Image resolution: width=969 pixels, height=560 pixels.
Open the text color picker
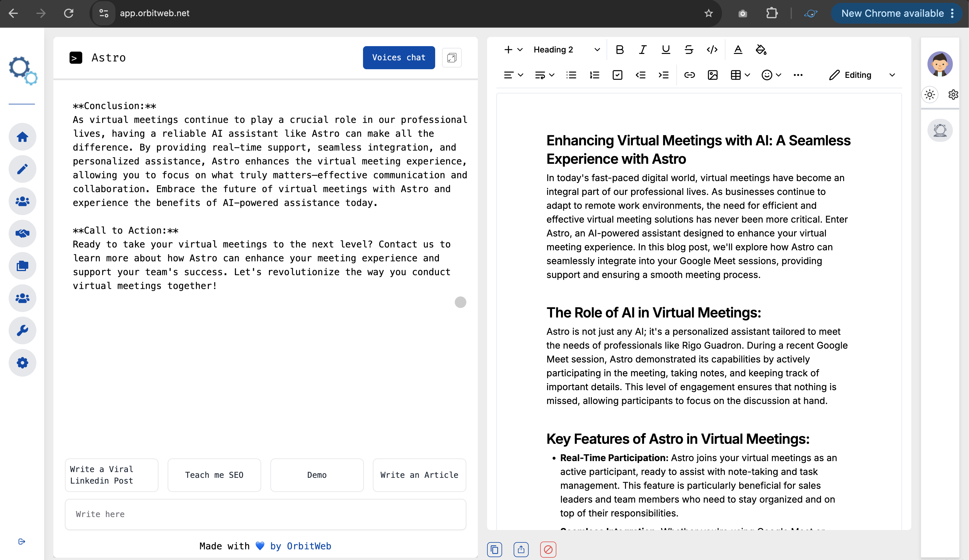coord(738,50)
